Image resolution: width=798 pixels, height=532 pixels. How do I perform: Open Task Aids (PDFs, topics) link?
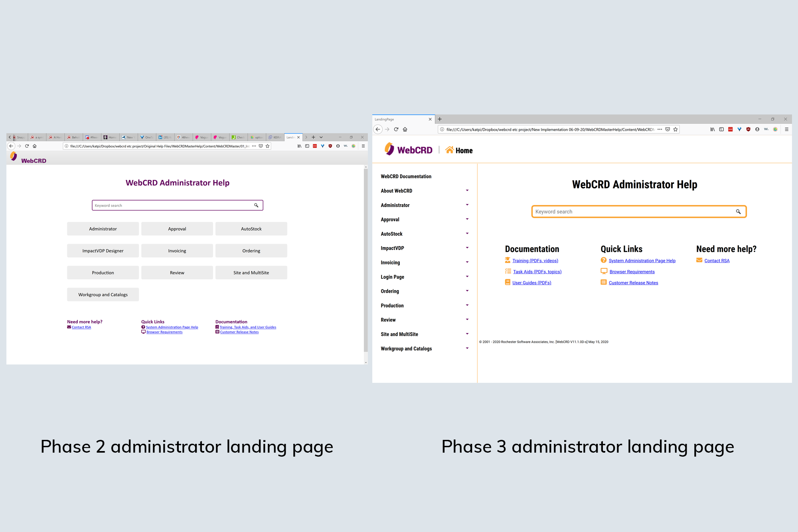point(537,272)
